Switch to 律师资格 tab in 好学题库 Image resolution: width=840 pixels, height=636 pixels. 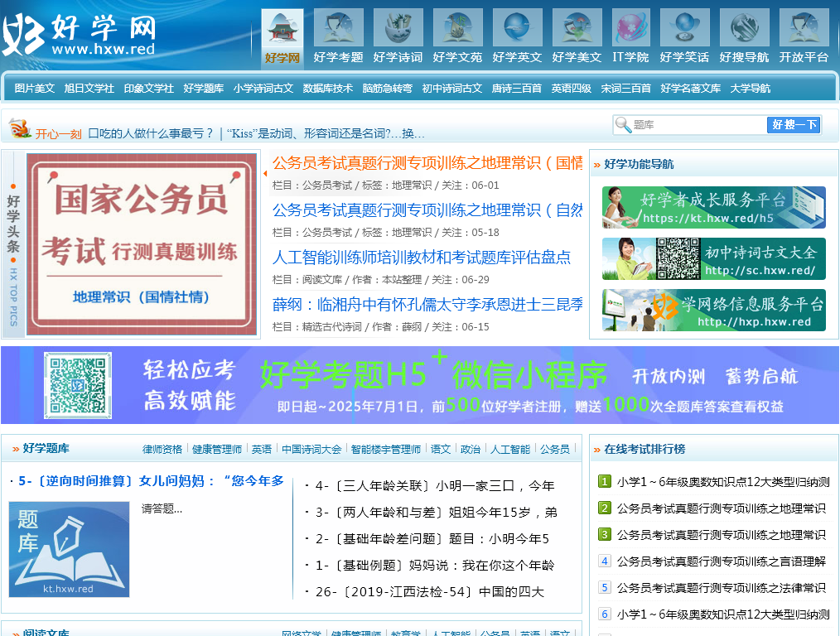(162, 449)
